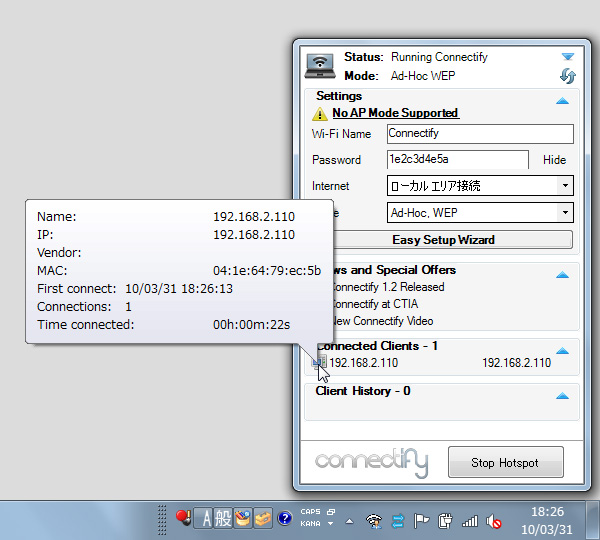The height and width of the screenshot is (540, 600).
Task: Click the Connectify laptop Wi-Fi icon
Action: pyautogui.click(x=320, y=66)
